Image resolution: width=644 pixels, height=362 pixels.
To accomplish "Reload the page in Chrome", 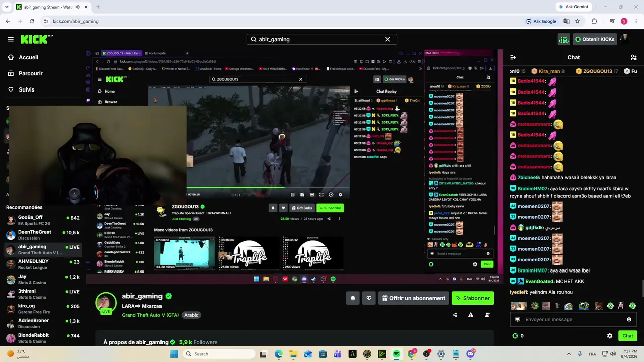I will [32, 21].
